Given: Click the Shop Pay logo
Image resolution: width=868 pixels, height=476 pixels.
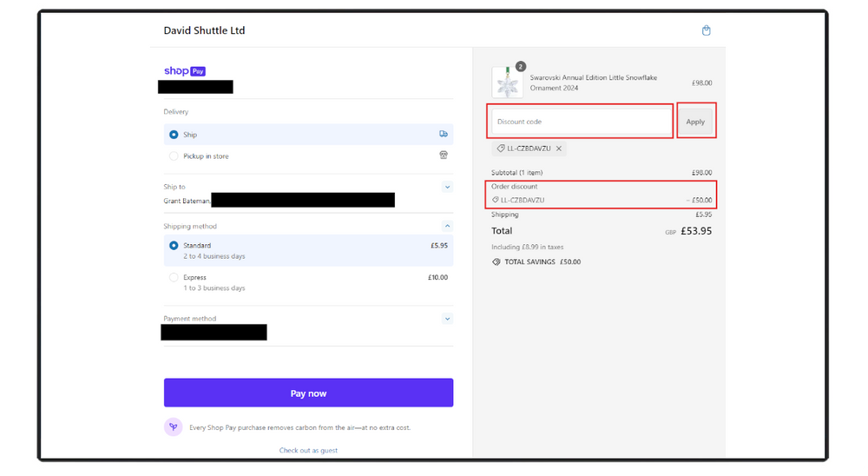Looking at the screenshot, I should [184, 71].
